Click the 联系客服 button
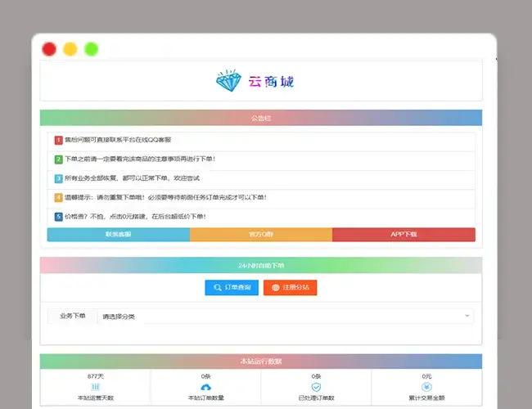The height and width of the screenshot is (409, 532). coord(119,235)
